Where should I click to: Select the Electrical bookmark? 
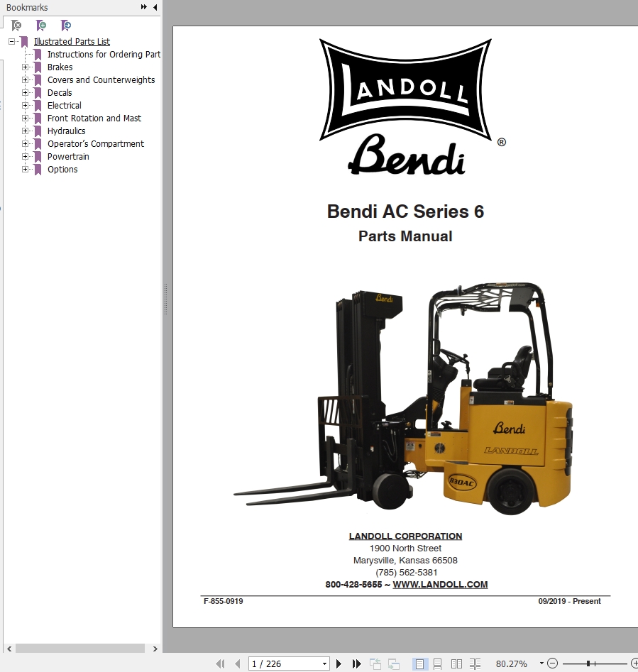(65, 106)
